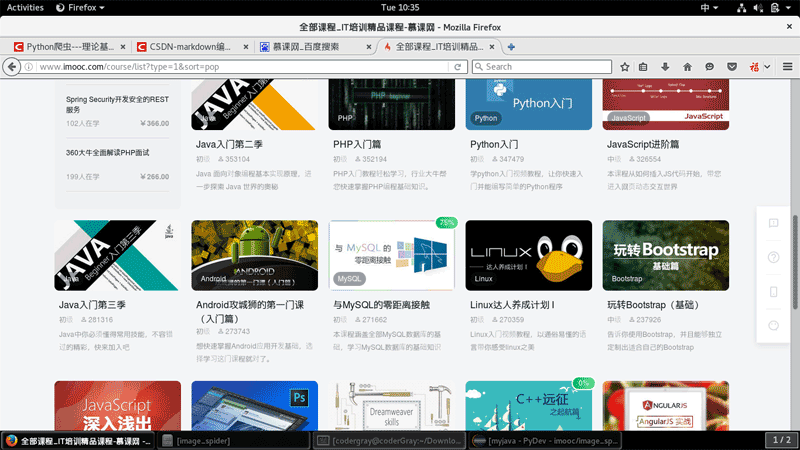Open the Java入门第二季 course title
This screenshot has height=450, width=800.
coord(229,144)
